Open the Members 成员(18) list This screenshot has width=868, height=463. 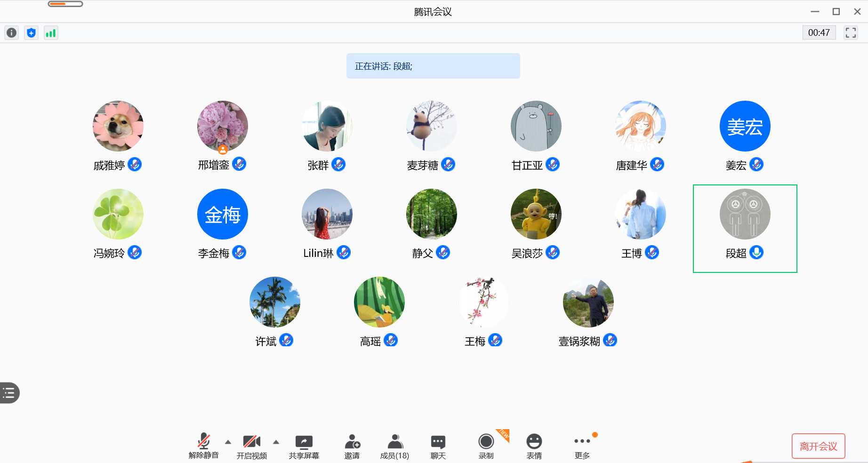click(x=394, y=447)
